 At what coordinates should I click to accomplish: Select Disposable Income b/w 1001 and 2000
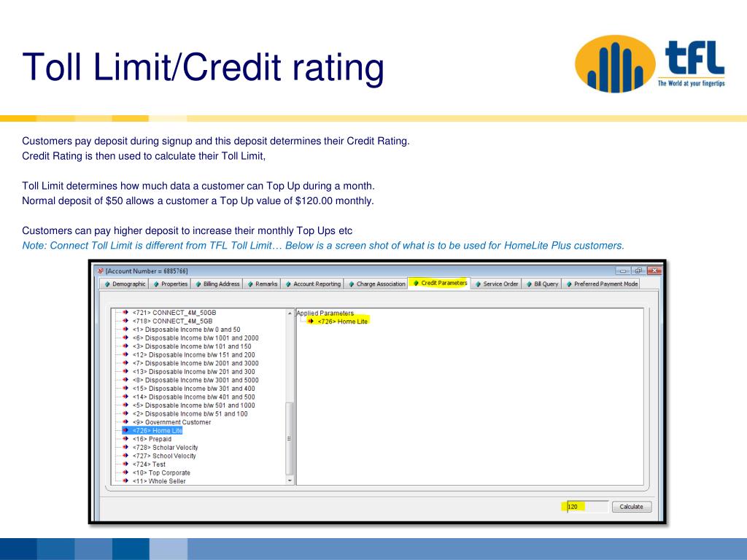pyautogui.click(x=196, y=338)
